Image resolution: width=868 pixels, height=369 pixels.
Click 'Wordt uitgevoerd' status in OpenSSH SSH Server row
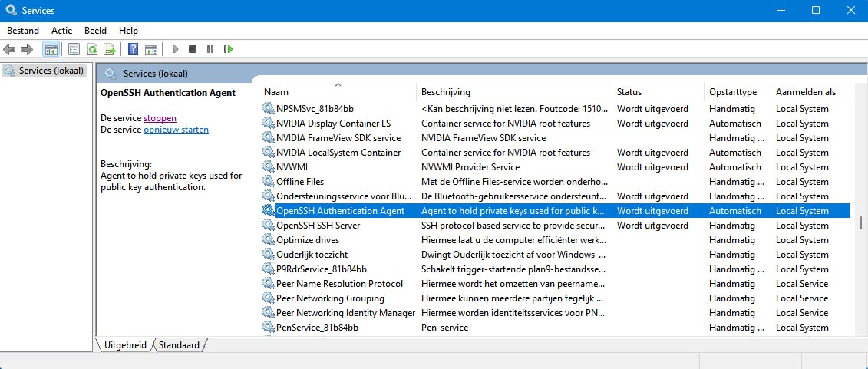pos(652,226)
